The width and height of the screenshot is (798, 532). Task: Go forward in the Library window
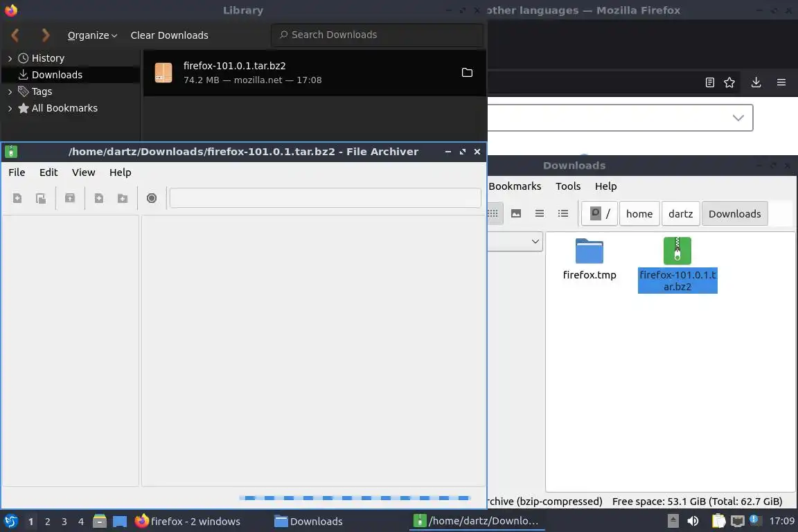point(46,35)
